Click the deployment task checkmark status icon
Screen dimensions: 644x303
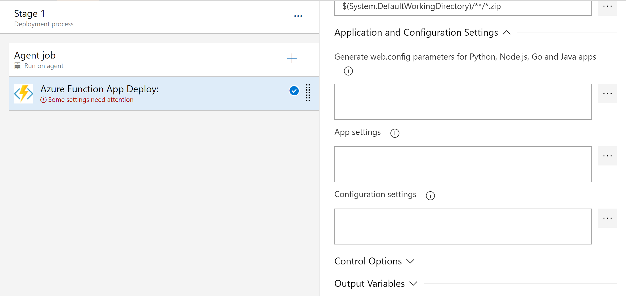pos(294,91)
